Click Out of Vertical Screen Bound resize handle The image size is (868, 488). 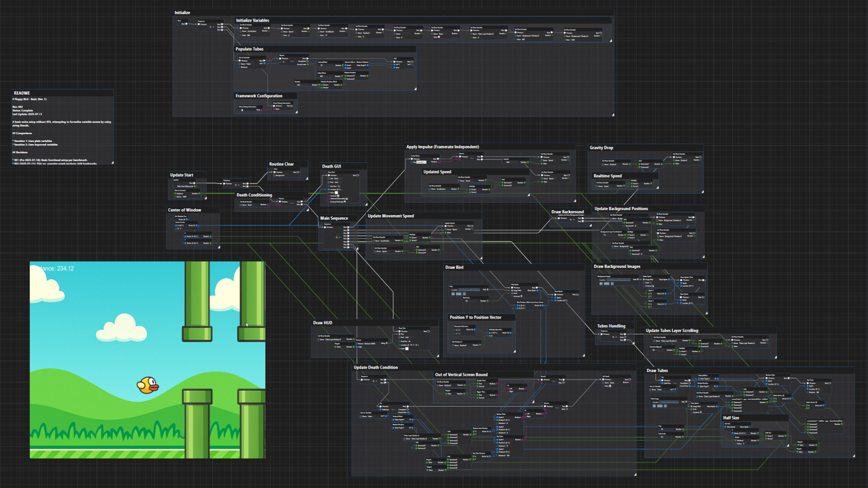click(533, 401)
